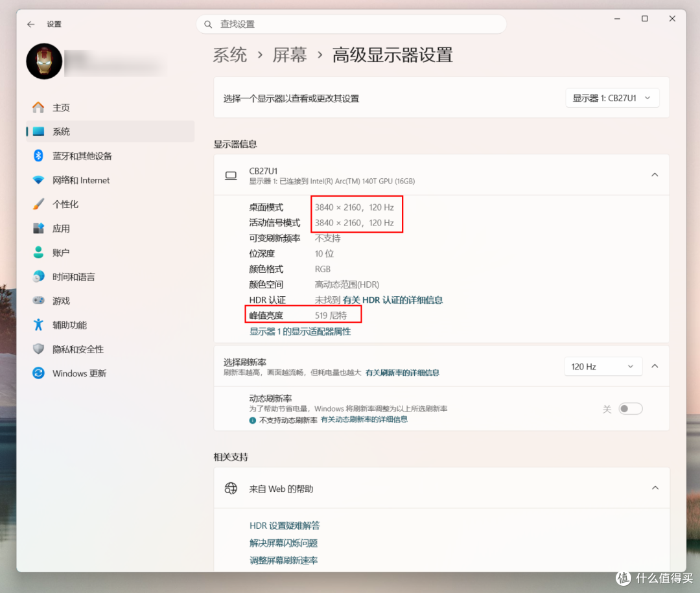Open 解决屏幕闪烁问题 help link
700x593 pixels.
pyautogui.click(x=283, y=543)
